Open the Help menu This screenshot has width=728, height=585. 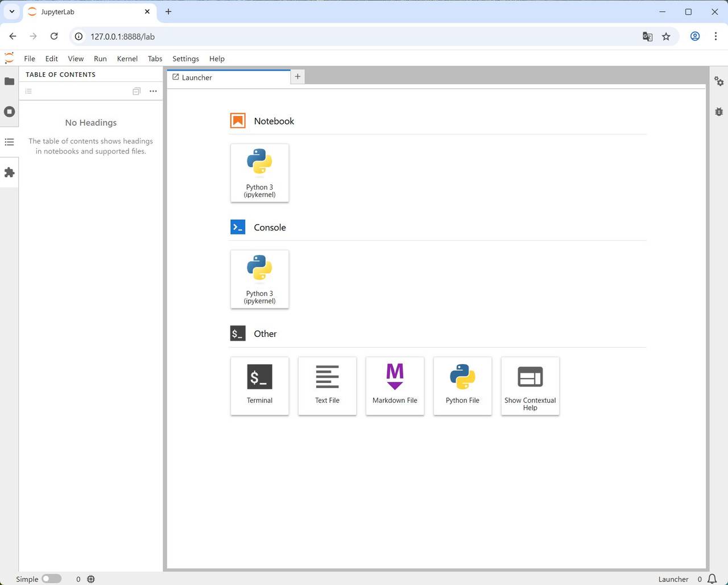pos(217,59)
